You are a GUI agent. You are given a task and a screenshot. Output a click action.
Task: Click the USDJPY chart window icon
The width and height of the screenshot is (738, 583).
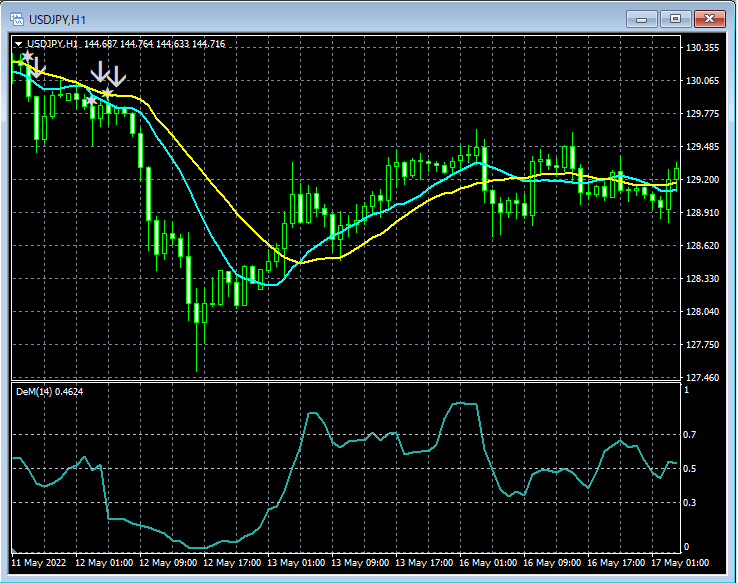click(x=17, y=19)
